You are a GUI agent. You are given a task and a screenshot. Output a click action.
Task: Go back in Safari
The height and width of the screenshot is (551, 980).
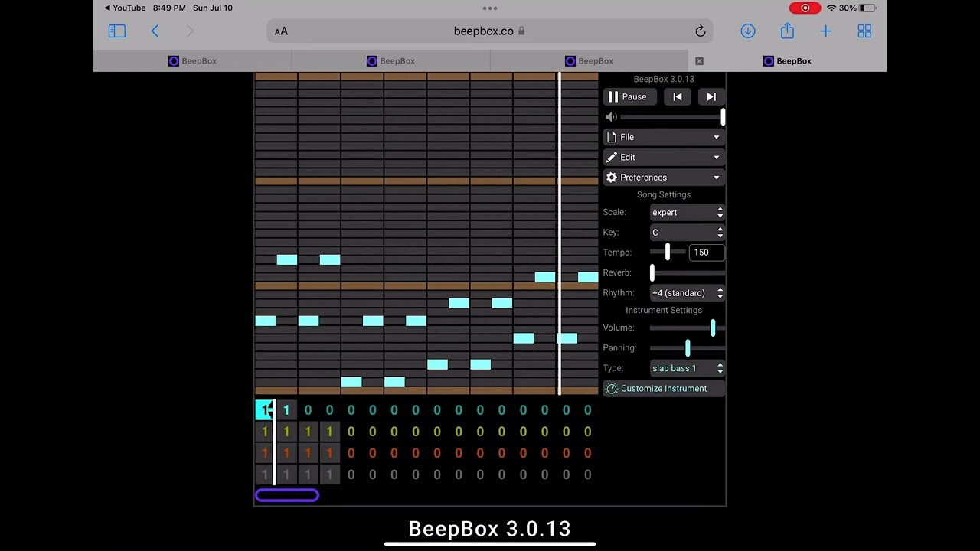(x=155, y=31)
